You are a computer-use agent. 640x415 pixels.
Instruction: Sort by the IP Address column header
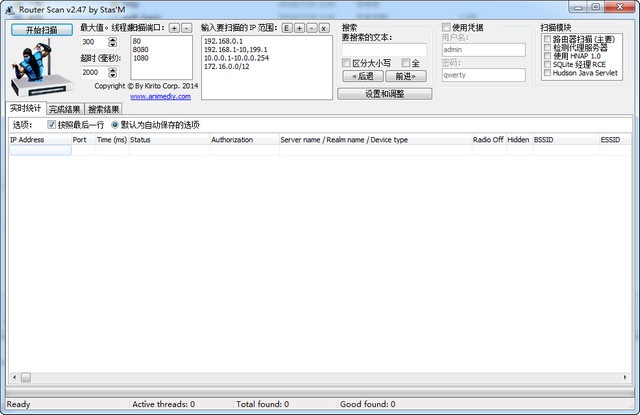coord(40,140)
